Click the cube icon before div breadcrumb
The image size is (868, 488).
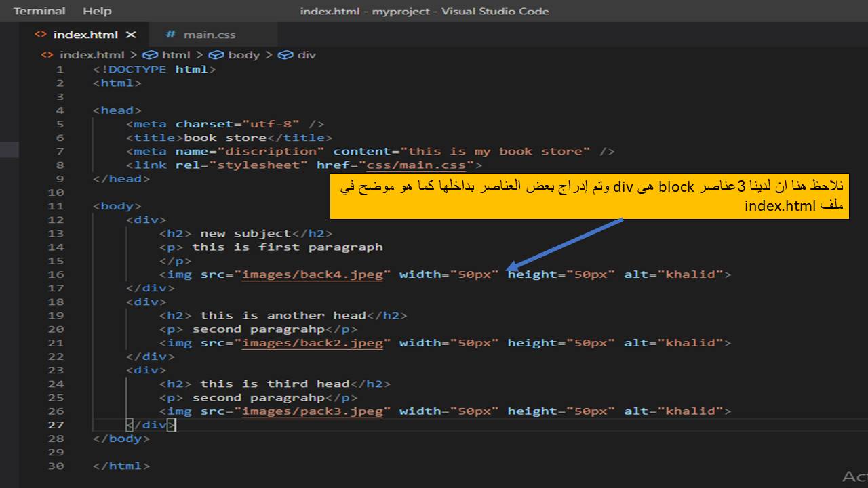click(285, 55)
